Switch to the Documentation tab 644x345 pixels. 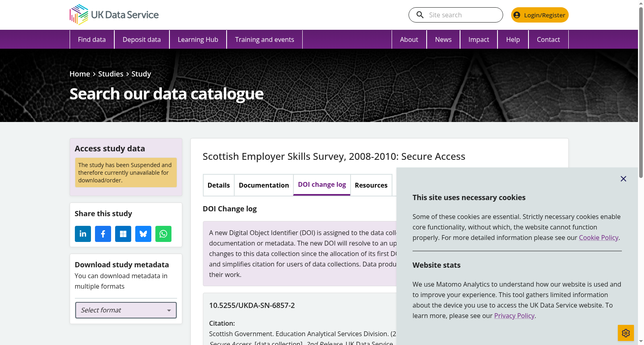(x=264, y=185)
